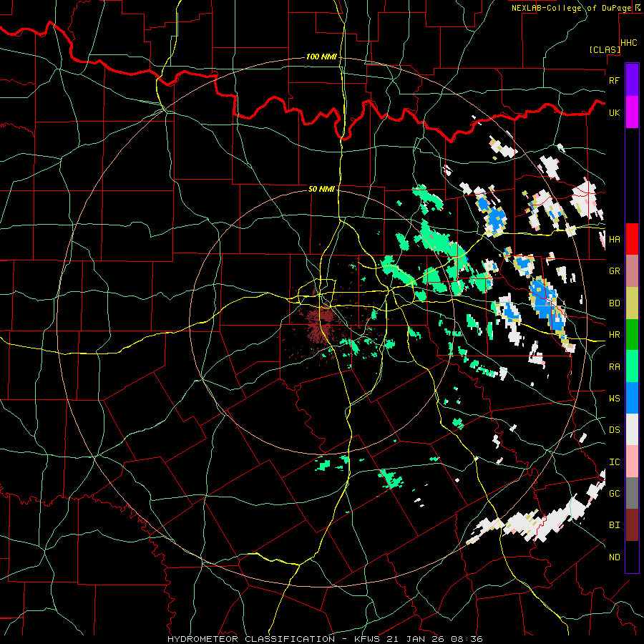
Task: Click the 'HA' legend label
Action: (x=614, y=240)
